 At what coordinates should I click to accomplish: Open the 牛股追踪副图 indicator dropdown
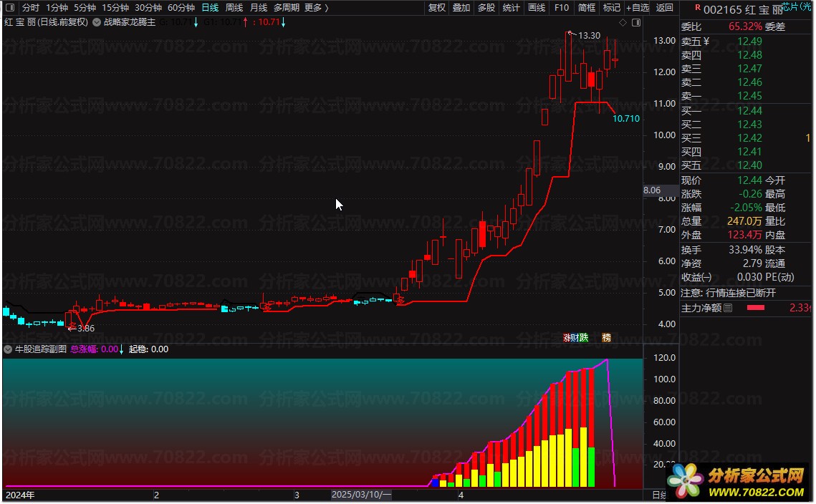click(x=8, y=349)
